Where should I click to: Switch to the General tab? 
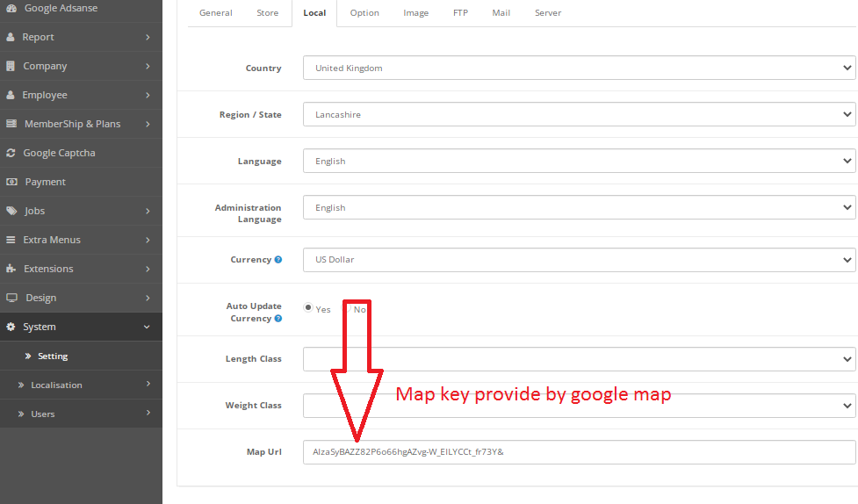216,13
